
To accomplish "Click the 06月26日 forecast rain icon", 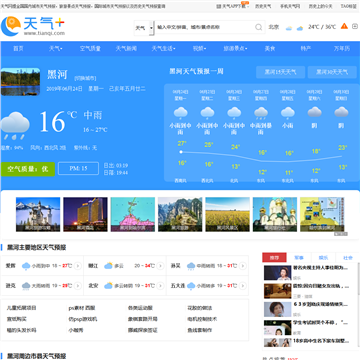I will pyautogui.click(x=234, y=113).
